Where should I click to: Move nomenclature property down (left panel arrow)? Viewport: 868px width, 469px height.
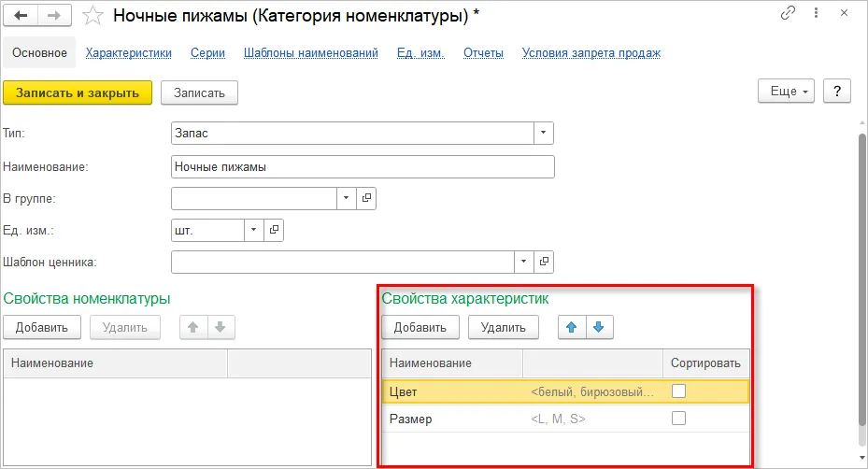click(x=221, y=327)
